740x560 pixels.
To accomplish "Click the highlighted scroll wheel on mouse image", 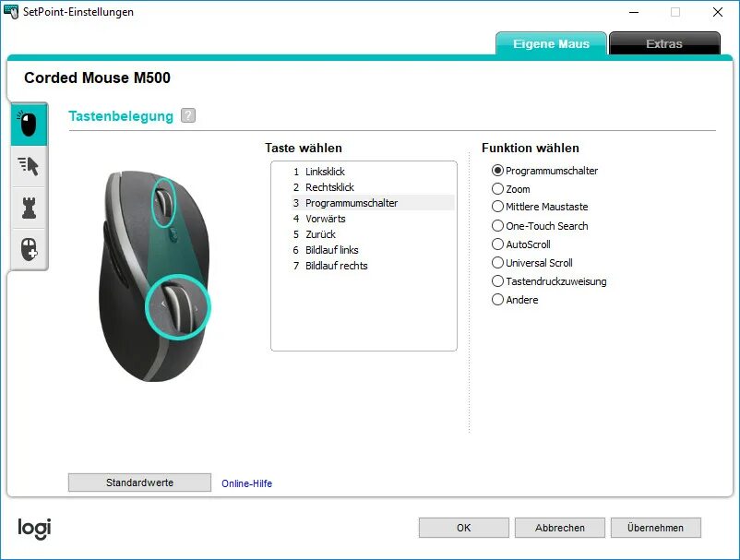I will pyautogui.click(x=163, y=202).
